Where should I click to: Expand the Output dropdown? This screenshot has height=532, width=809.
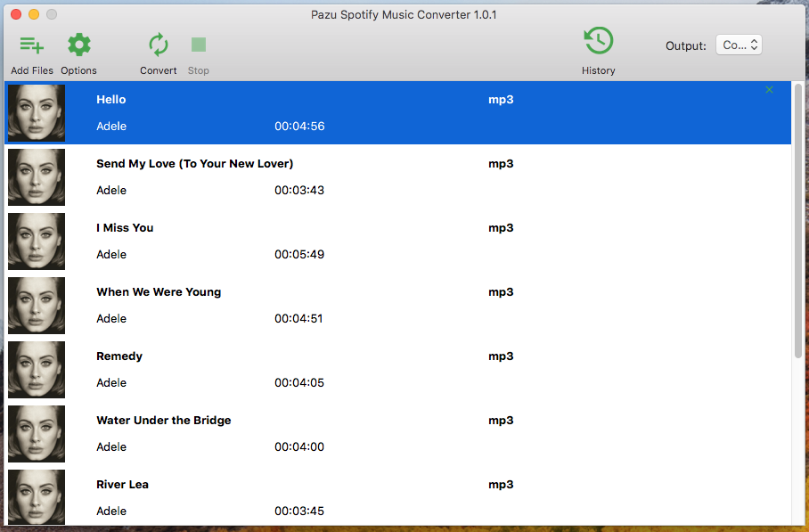point(739,45)
